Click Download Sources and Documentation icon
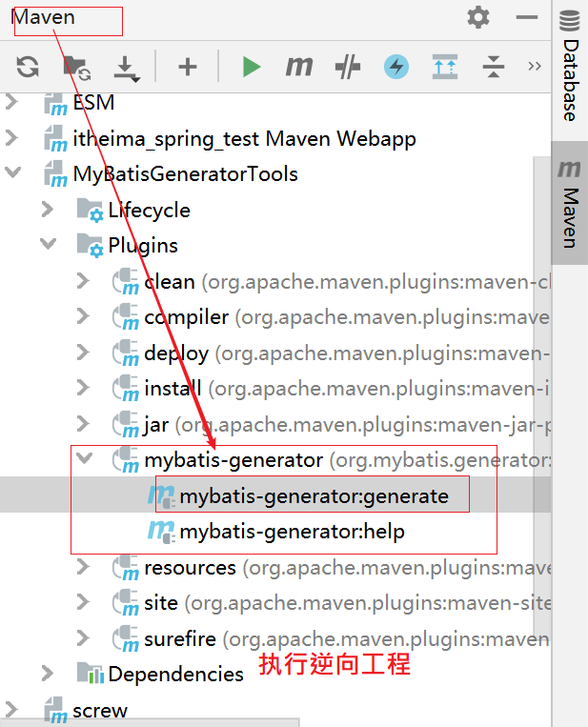 click(126, 69)
